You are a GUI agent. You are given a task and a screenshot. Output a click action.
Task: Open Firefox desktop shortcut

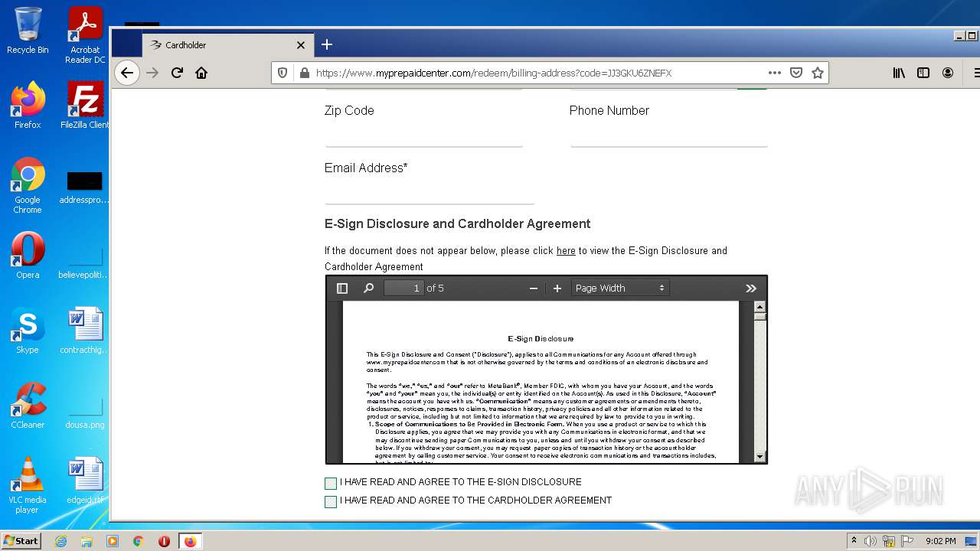click(28, 105)
